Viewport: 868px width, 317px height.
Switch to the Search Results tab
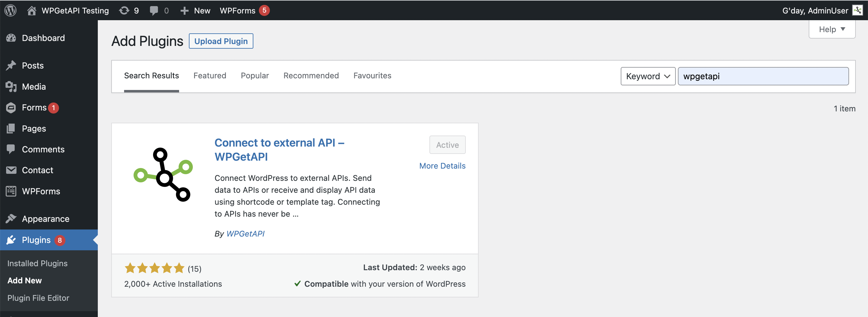(151, 76)
